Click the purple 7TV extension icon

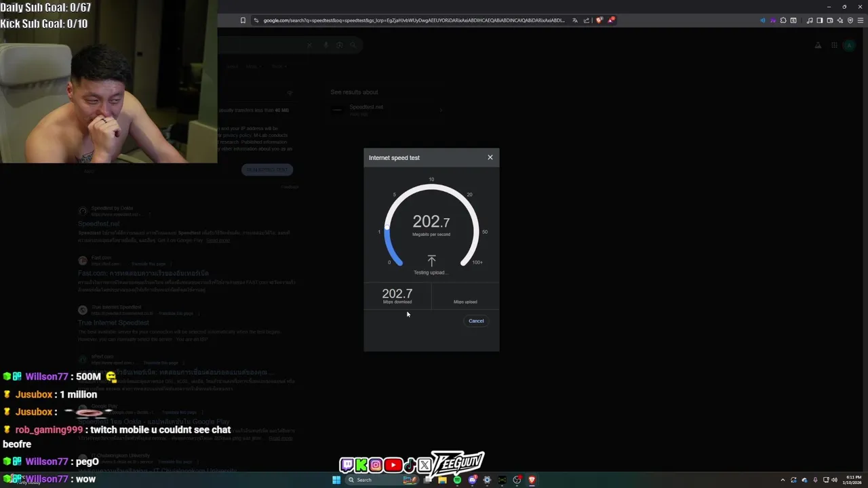(773, 20)
